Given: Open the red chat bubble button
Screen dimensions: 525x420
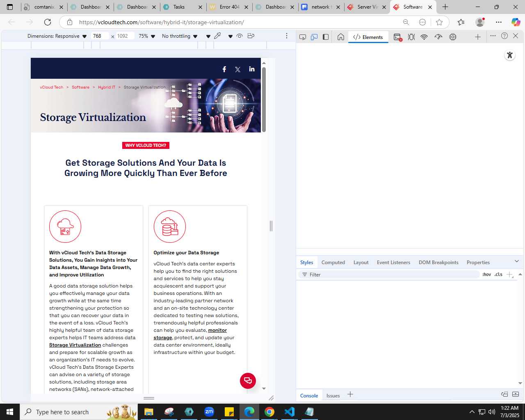Looking at the screenshot, I should [248, 381].
